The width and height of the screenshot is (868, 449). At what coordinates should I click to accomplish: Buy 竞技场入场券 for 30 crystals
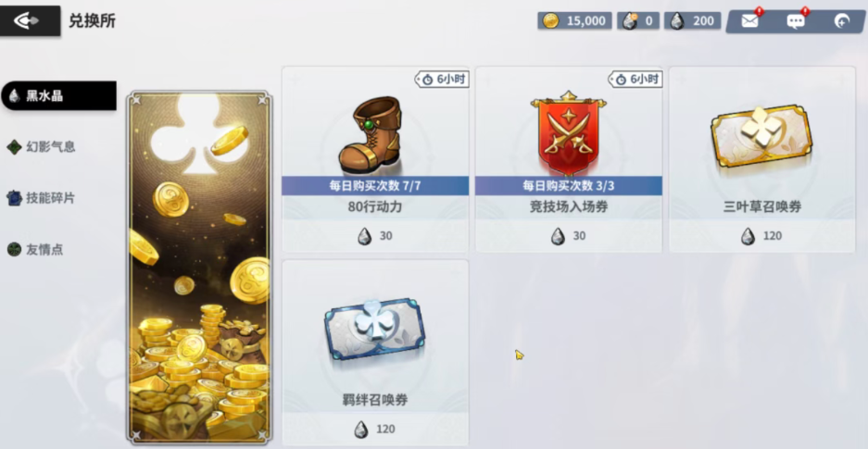[569, 236]
